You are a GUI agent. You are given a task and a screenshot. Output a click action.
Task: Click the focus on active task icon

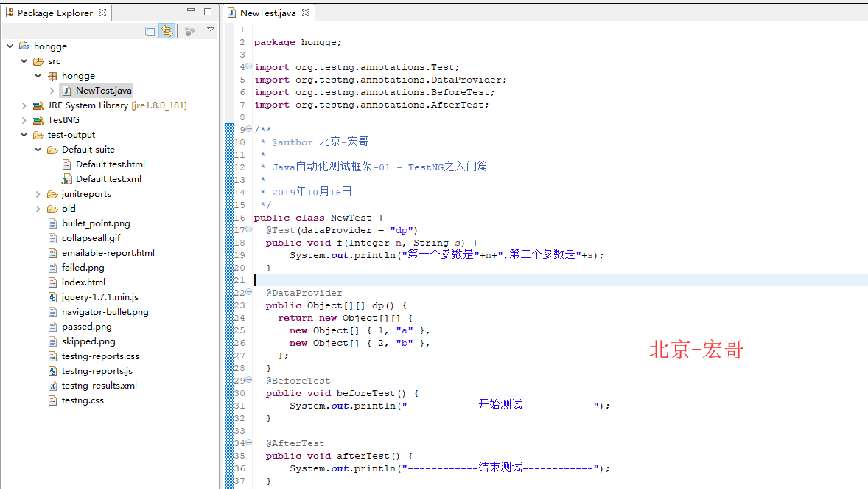pyautogui.click(x=189, y=31)
